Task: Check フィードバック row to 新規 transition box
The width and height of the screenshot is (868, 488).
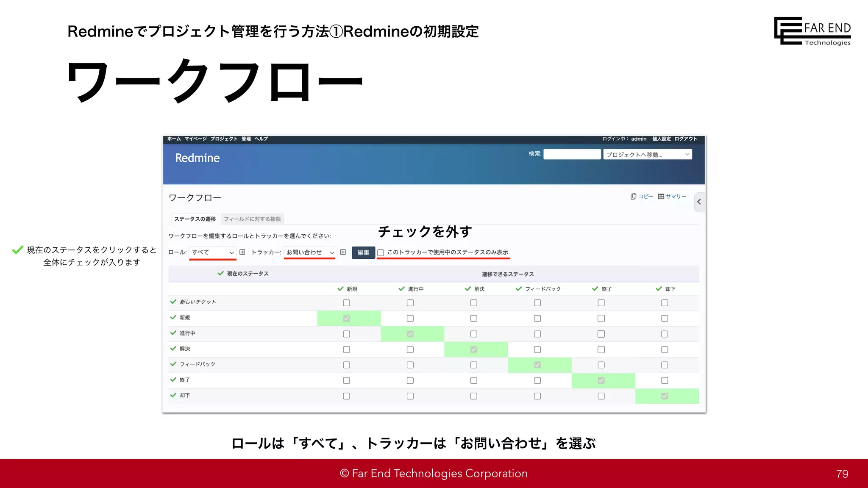Action: [347, 365]
